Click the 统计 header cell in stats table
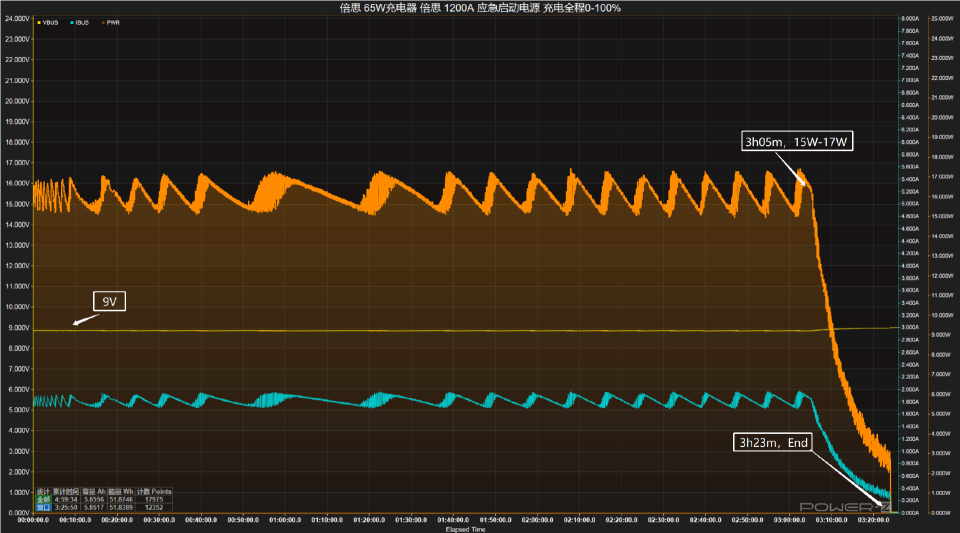The height and width of the screenshot is (533, 960). pyautogui.click(x=43, y=491)
